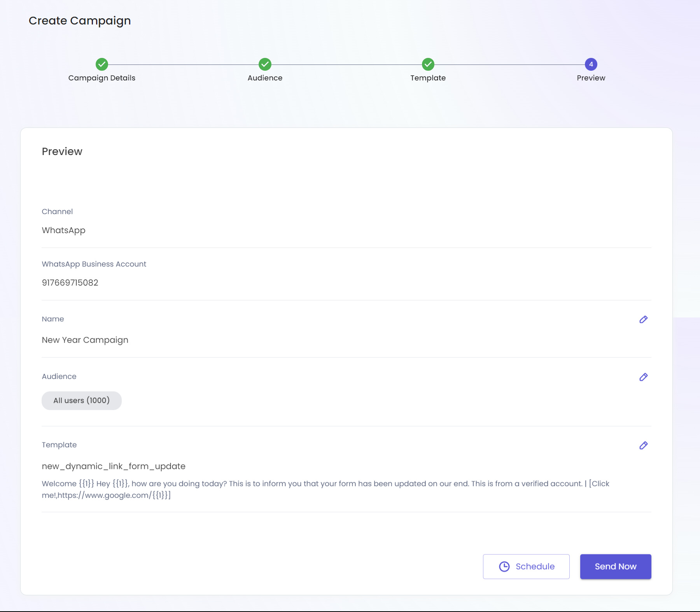
Task: Send the campaign with Send Now
Action: pyautogui.click(x=616, y=567)
